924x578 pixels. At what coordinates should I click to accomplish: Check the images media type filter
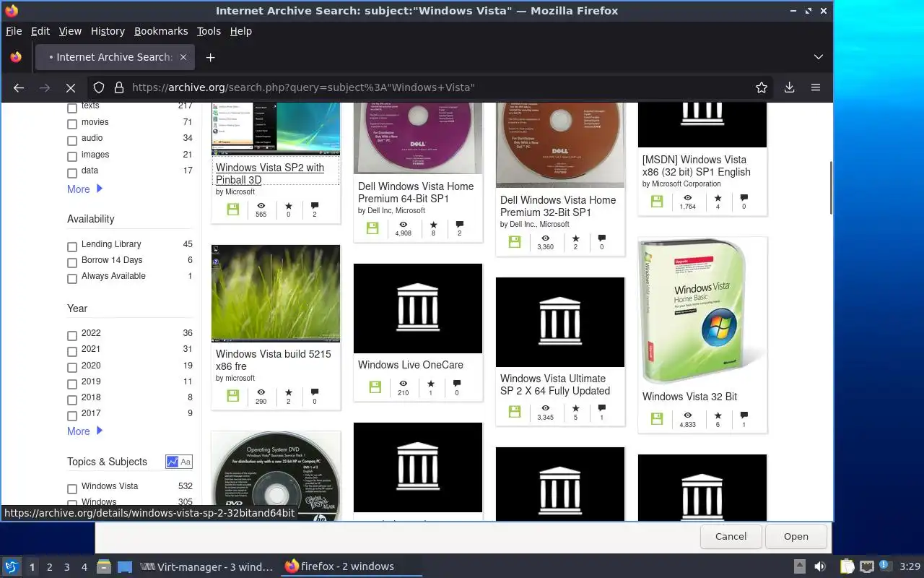tap(71, 157)
